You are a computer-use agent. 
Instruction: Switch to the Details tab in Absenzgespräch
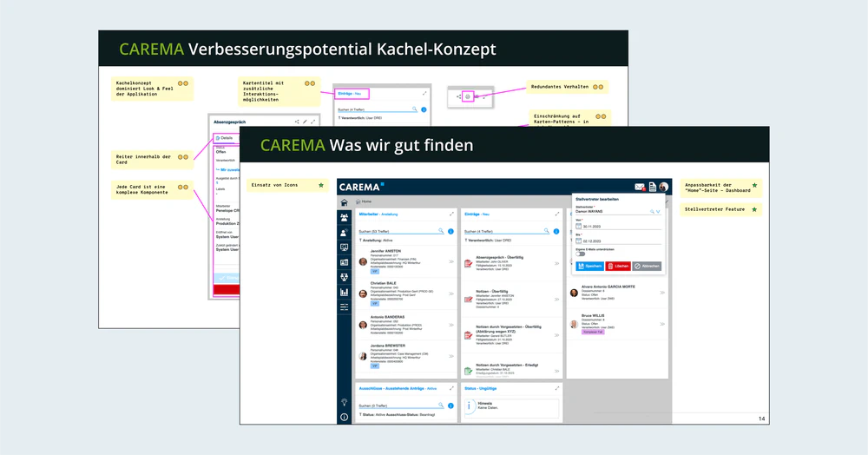(224, 137)
